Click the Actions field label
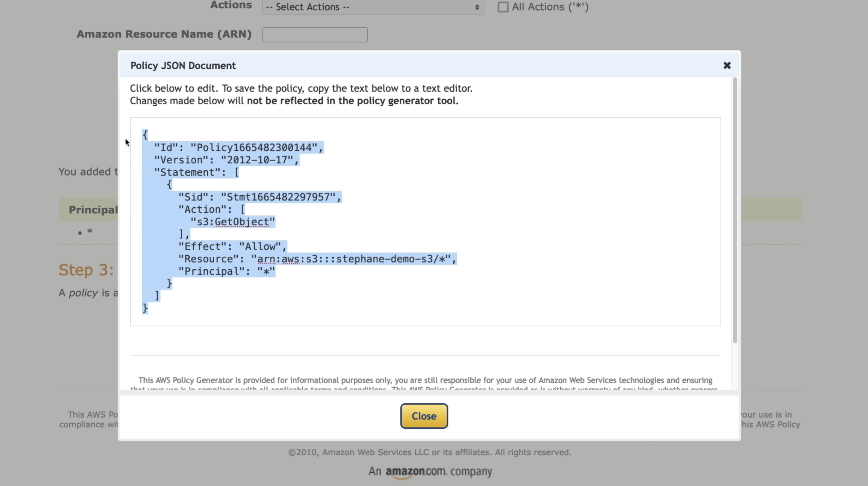 pos(231,5)
